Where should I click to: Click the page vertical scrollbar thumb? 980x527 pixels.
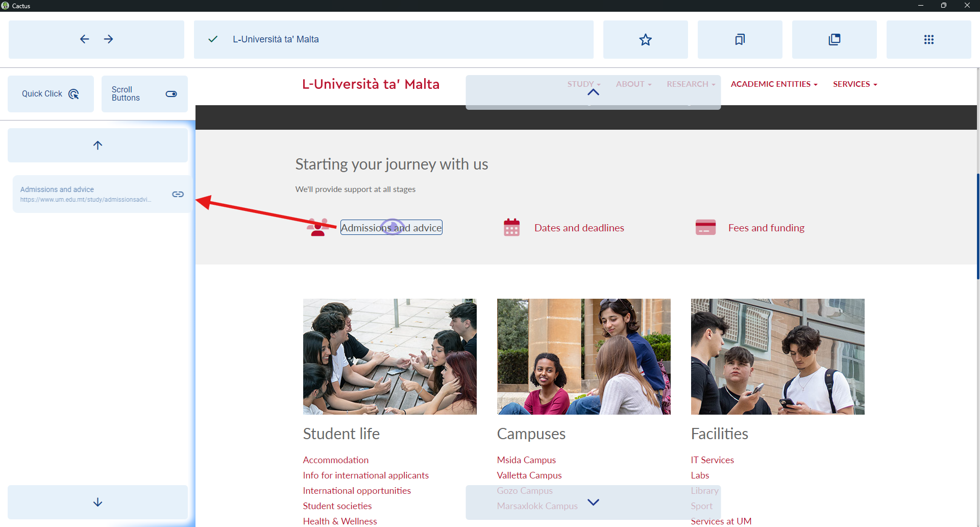977,226
